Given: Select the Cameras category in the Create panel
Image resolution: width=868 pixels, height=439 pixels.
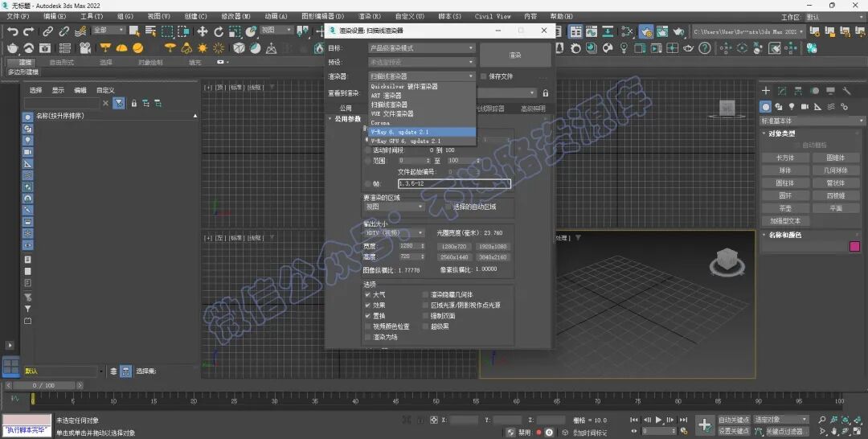Looking at the screenshot, I should coord(805,106).
